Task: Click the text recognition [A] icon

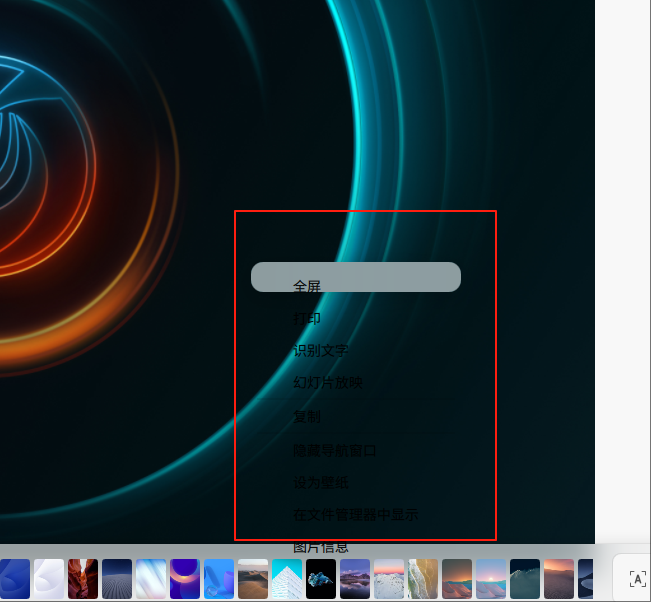Action: [638, 579]
